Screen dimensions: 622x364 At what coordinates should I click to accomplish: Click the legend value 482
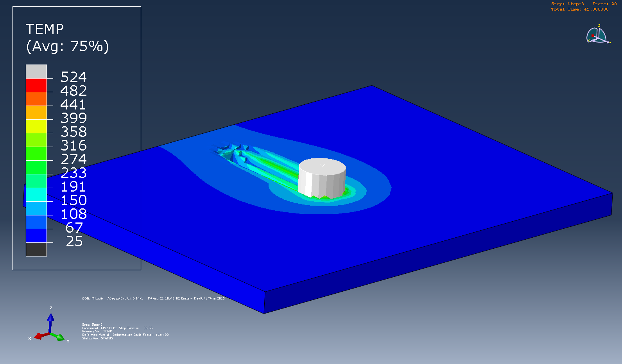coord(73,91)
